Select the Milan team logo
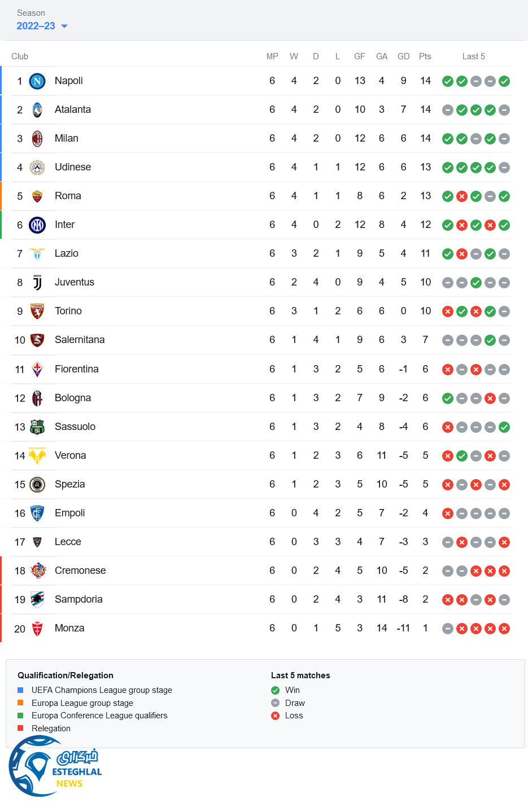The height and width of the screenshot is (812, 528). 37,139
